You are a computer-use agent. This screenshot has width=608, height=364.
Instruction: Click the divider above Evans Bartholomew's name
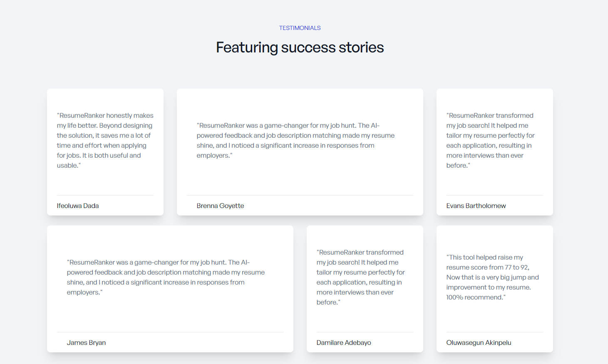[494, 195]
